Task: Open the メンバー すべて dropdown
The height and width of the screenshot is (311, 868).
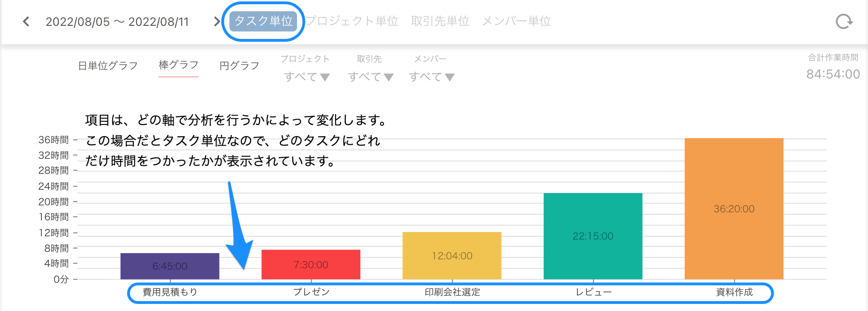Action: click(432, 76)
